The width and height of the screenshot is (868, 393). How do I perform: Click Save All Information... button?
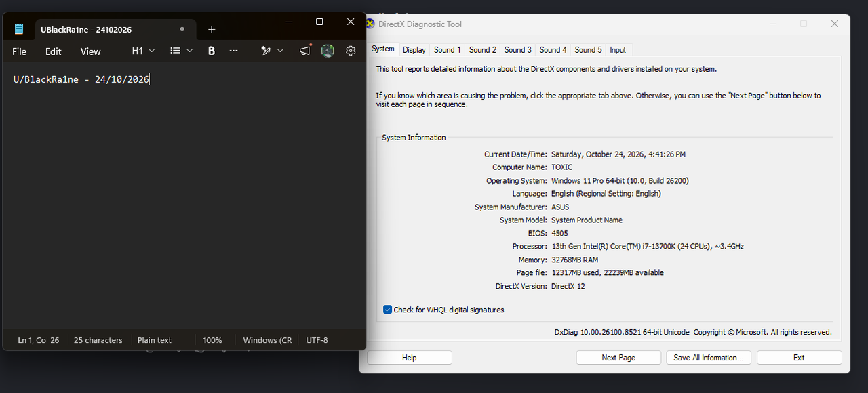pos(709,358)
